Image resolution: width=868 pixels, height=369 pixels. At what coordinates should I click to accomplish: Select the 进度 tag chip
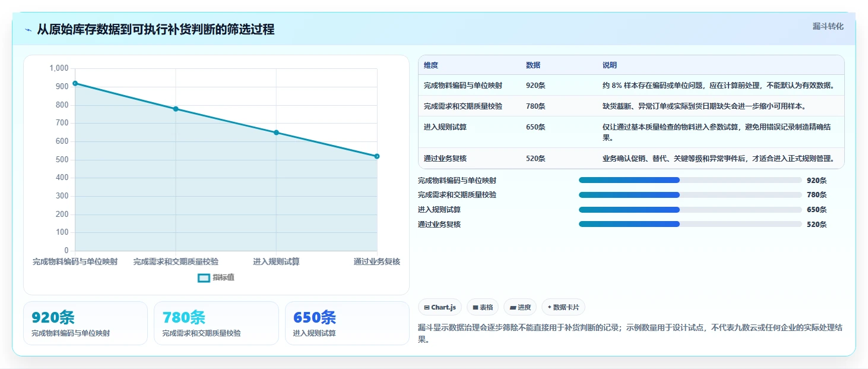520,307
